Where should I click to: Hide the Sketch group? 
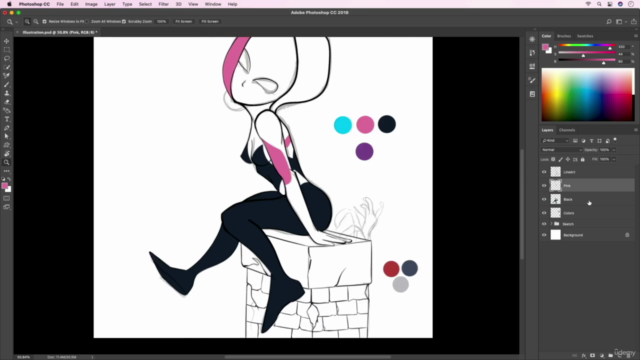pos(544,224)
